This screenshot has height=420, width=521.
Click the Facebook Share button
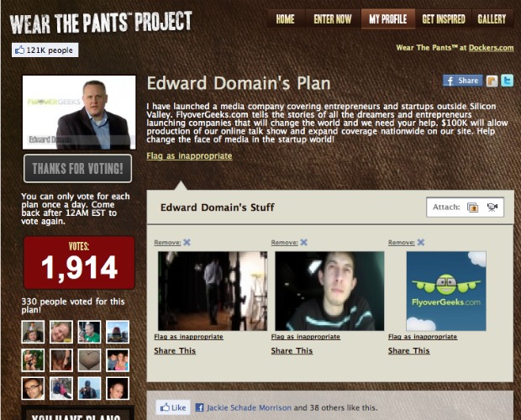462,81
